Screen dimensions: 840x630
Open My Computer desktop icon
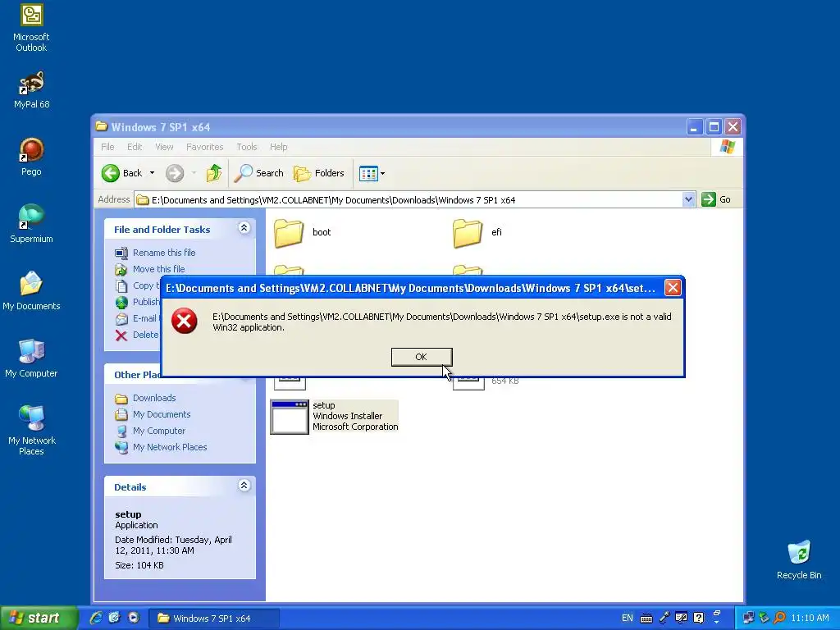[x=32, y=358]
